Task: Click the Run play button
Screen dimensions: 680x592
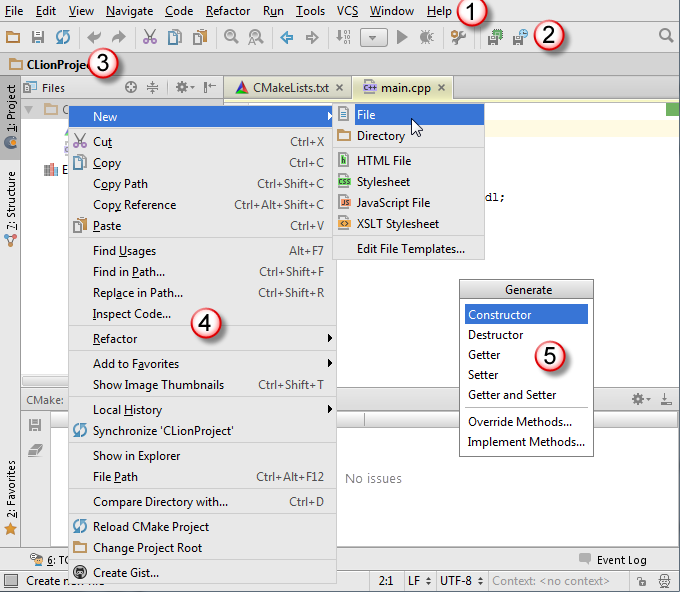Action: [402, 37]
